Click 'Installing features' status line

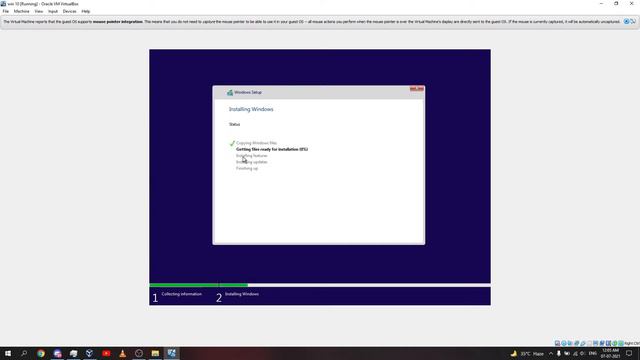[251, 156]
